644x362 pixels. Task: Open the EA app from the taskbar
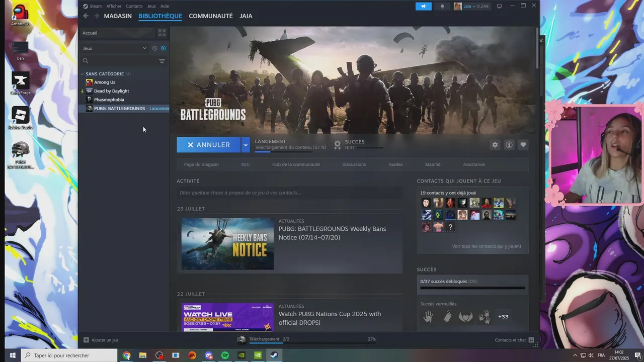coord(192,355)
